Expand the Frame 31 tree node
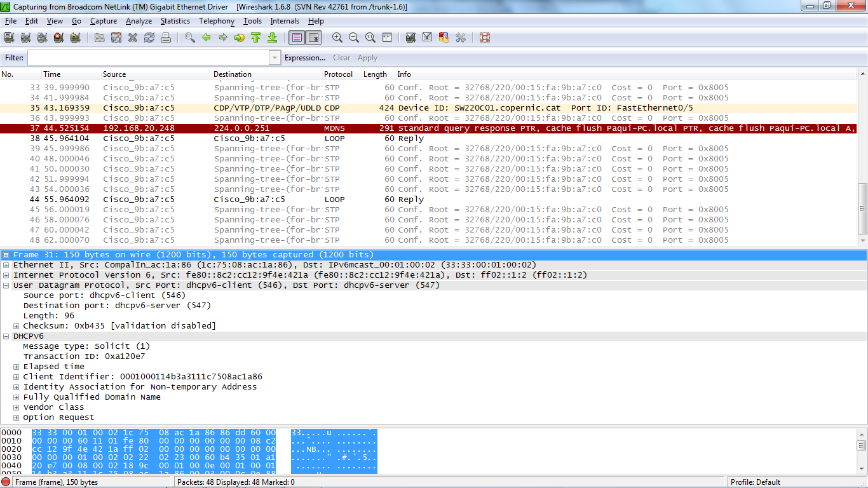Screen dimensions: 868x488 coord(6,255)
